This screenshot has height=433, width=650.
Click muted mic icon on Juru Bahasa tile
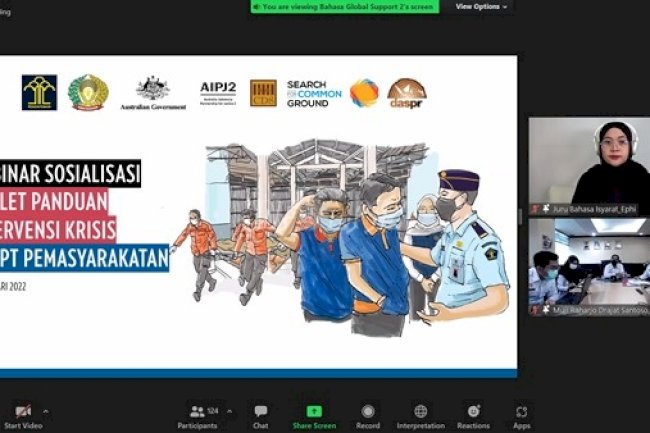tap(534, 209)
